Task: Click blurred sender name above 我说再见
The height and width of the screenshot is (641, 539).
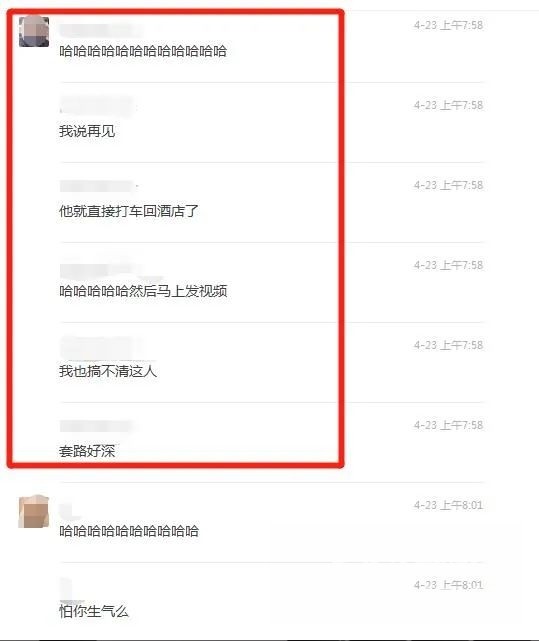Action: tap(98, 105)
